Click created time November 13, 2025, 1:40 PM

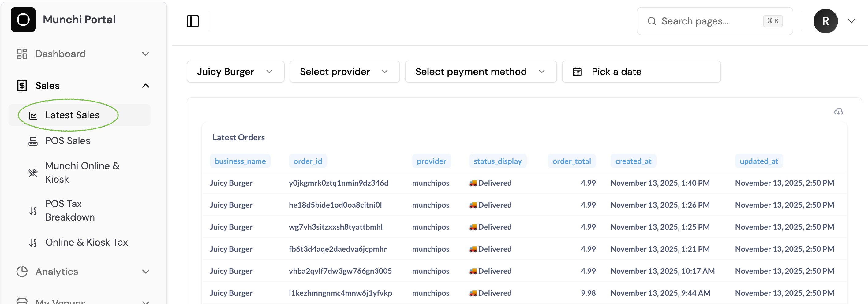[660, 183]
